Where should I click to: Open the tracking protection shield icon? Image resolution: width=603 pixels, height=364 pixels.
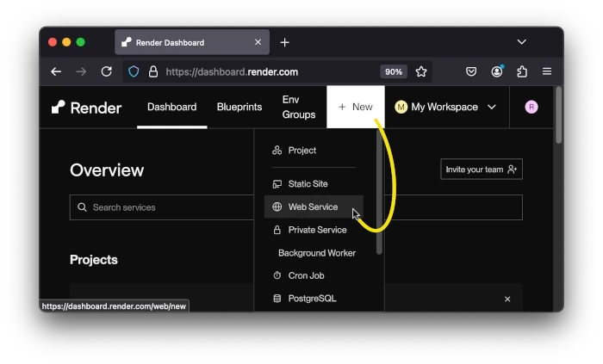pos(134,71)
